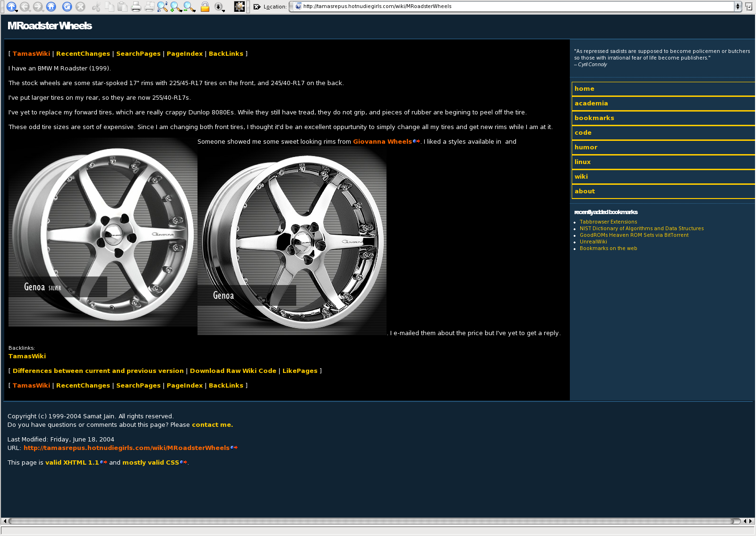Open the top TamasWiki link
756x536 pixels.
point(31,54)
